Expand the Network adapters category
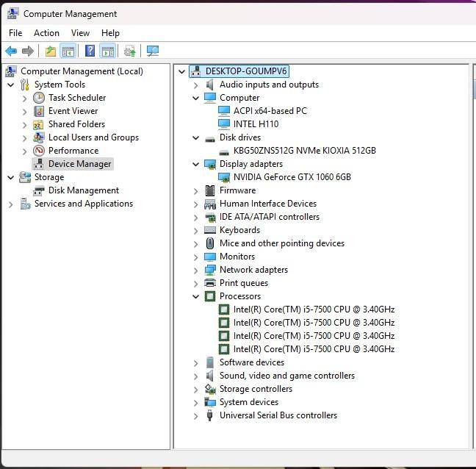 coord(196,271)
